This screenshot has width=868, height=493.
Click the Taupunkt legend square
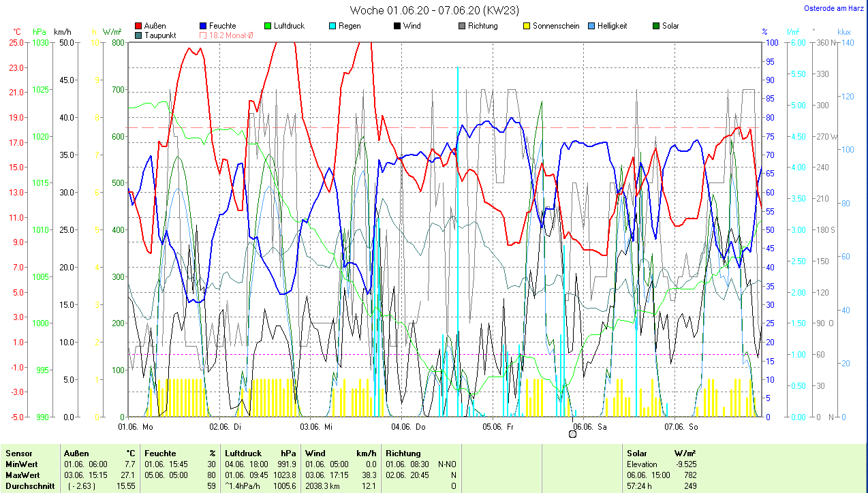click(x=139, y=35)
